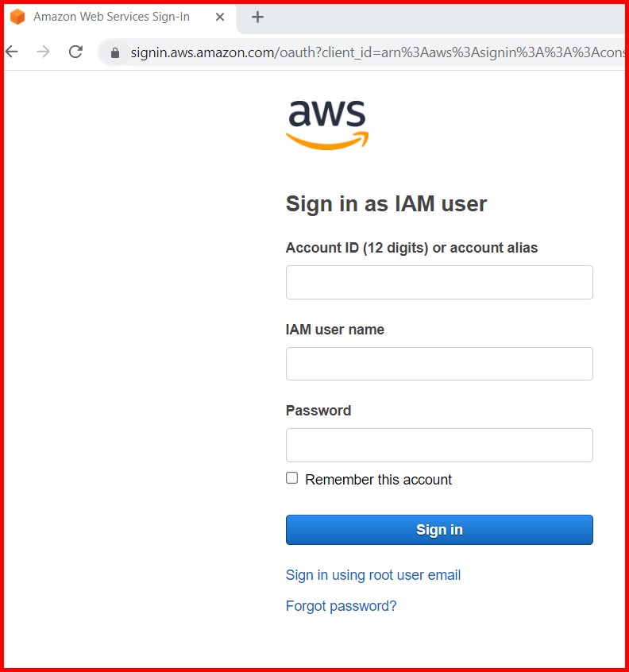Focus the Sign in as IAM user heading

(386, 203)
